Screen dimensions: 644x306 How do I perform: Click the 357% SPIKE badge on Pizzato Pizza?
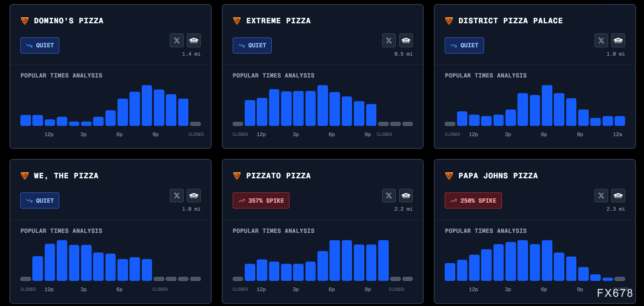261,200
